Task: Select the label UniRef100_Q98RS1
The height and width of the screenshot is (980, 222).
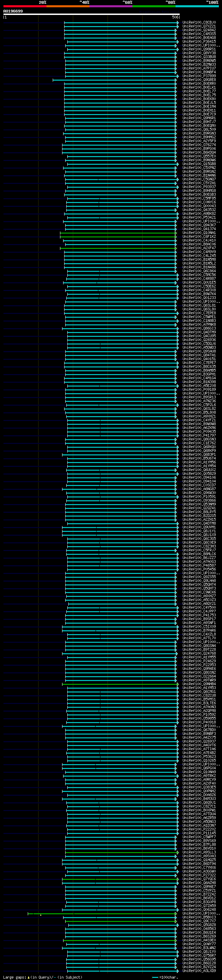Action: 199,49
